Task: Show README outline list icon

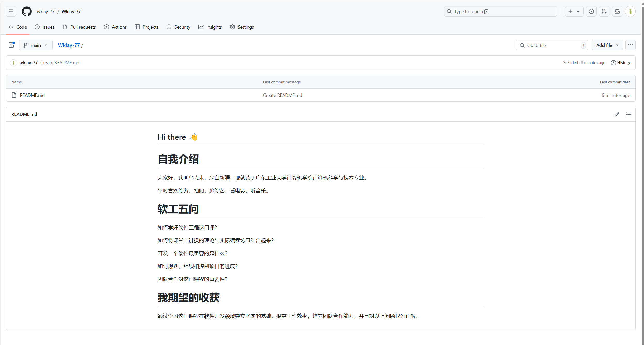Action: [628, 114]
